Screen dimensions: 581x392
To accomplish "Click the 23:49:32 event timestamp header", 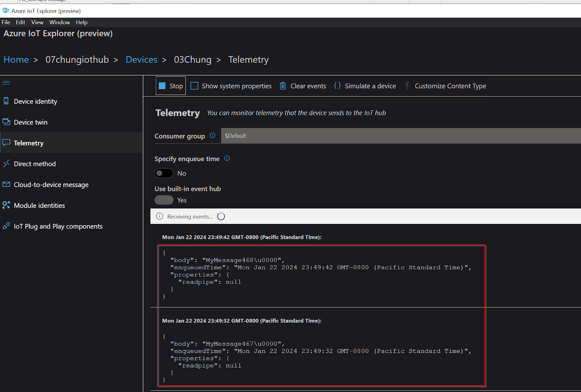I will (242, 320).
